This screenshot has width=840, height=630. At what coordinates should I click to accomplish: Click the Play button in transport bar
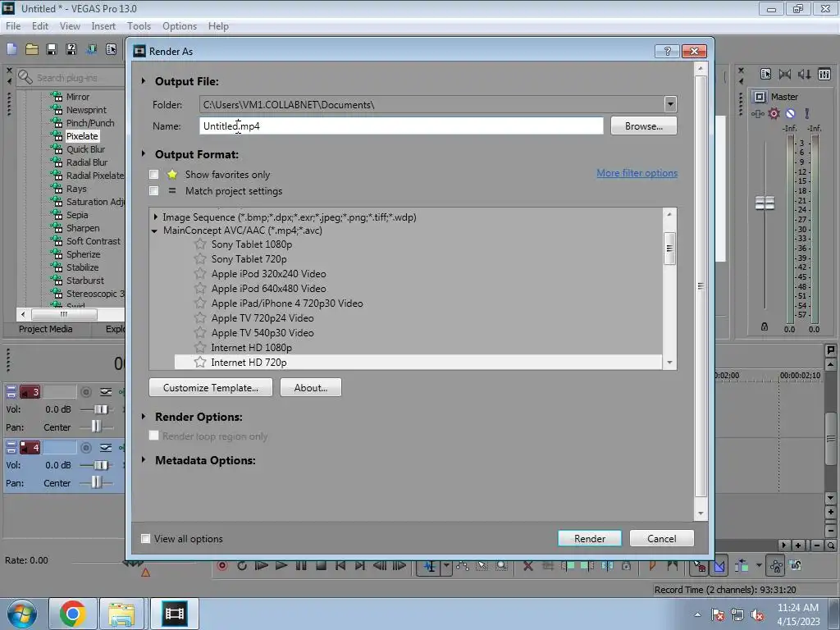281,566
